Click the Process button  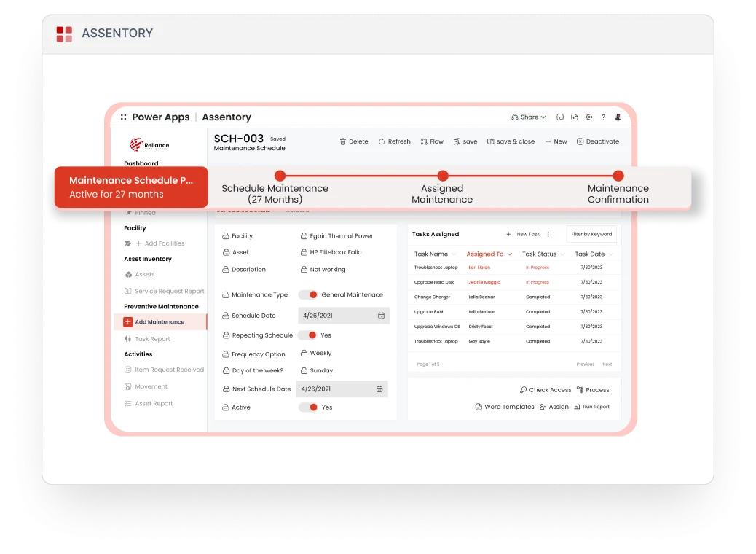coord(593,390)
